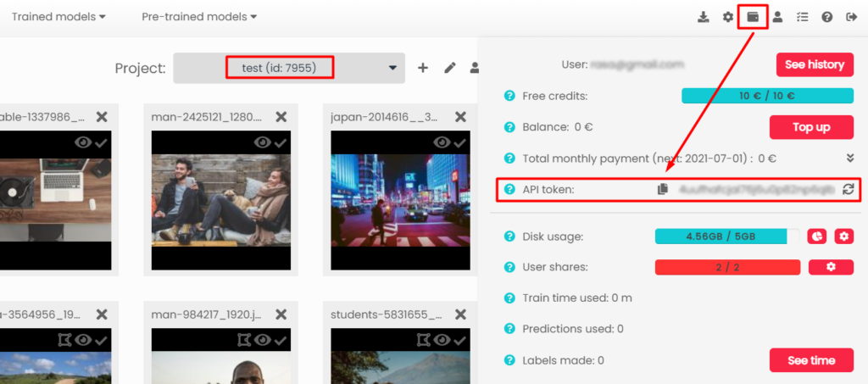Screen dimensions: 868x384
Task: Copy the API token with copy icon
Action: coord(663,189)
